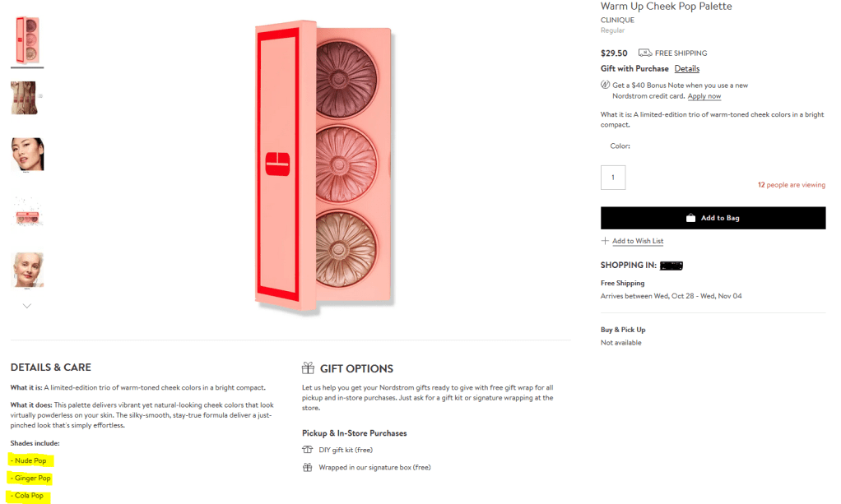Click the bonus note offer icon
This screenshot has height=504, width=841.
[606, 85]
